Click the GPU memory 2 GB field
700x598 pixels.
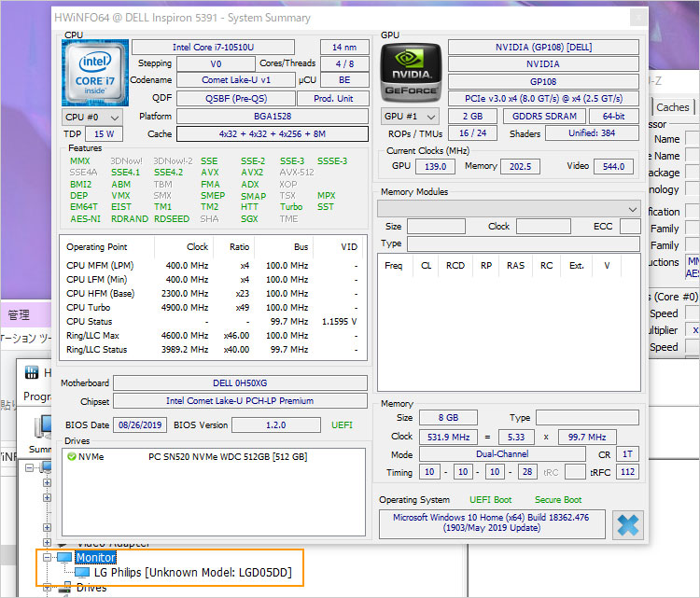pos(472,117)
